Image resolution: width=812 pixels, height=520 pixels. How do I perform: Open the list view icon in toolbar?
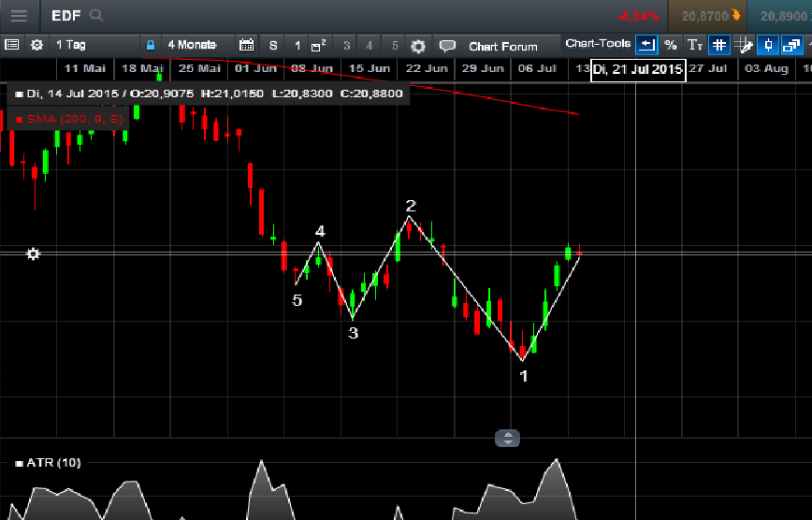point(12,45)
